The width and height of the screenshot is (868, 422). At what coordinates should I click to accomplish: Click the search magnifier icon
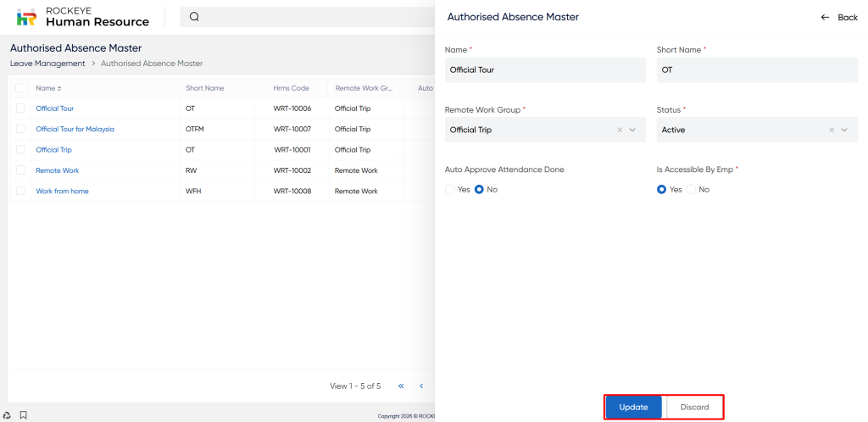(194, 17)
